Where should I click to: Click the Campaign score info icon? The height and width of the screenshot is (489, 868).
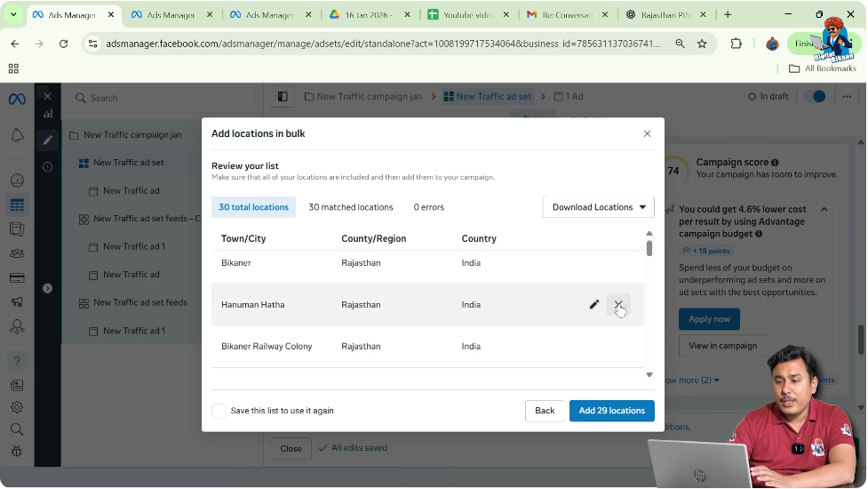pyautogui.click(x=775, y=163)
